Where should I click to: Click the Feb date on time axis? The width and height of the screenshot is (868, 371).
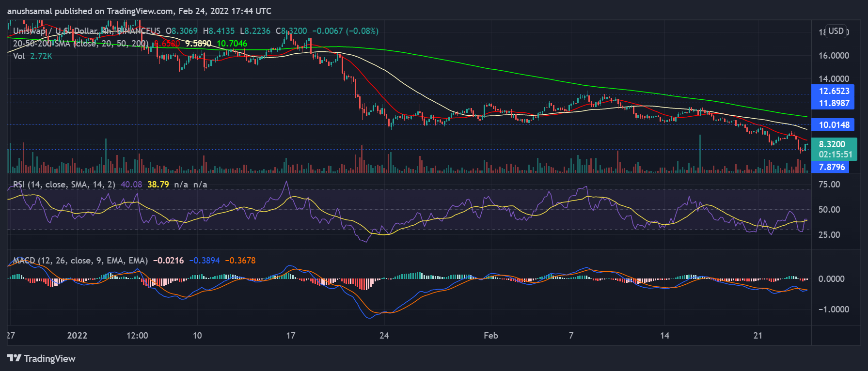tap(490, 336)
